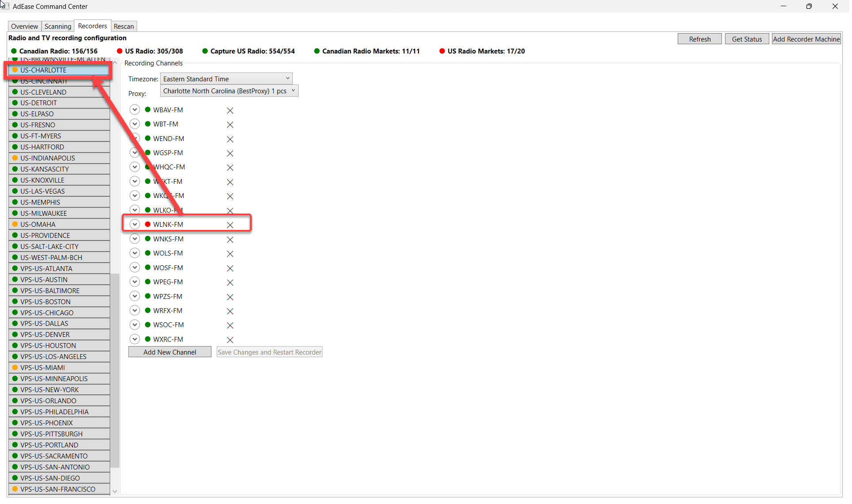Open the Proxy dropdown for Charlotte
852x504 pixels.
[229, 91]
